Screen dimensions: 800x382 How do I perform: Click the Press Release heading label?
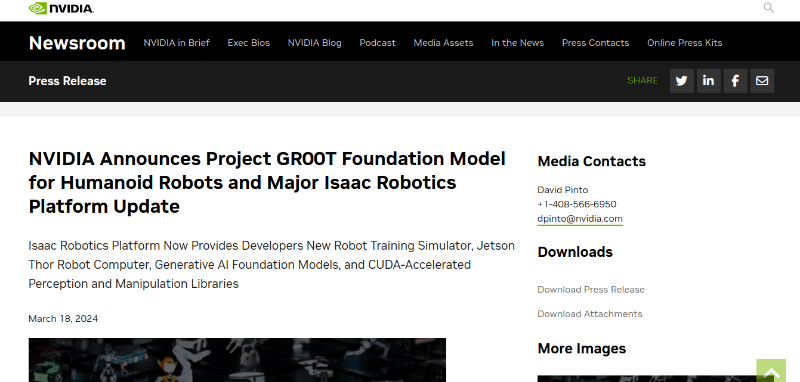point(67,81)
